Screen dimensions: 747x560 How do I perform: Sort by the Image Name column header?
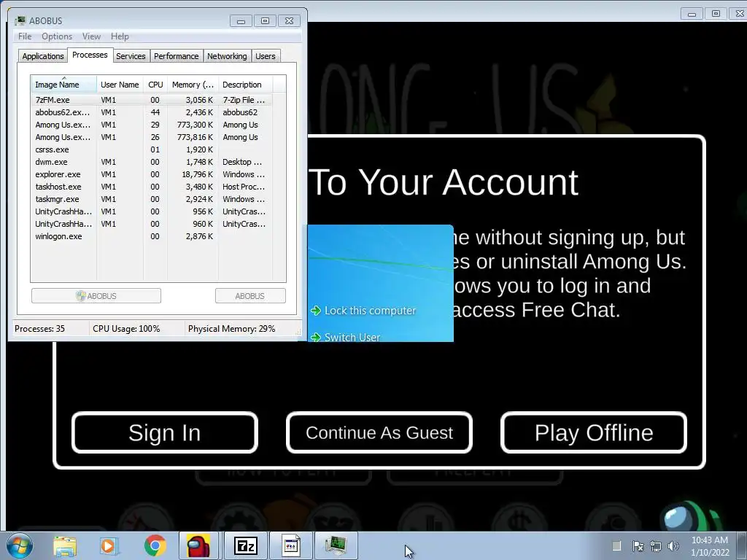(63, 85)
